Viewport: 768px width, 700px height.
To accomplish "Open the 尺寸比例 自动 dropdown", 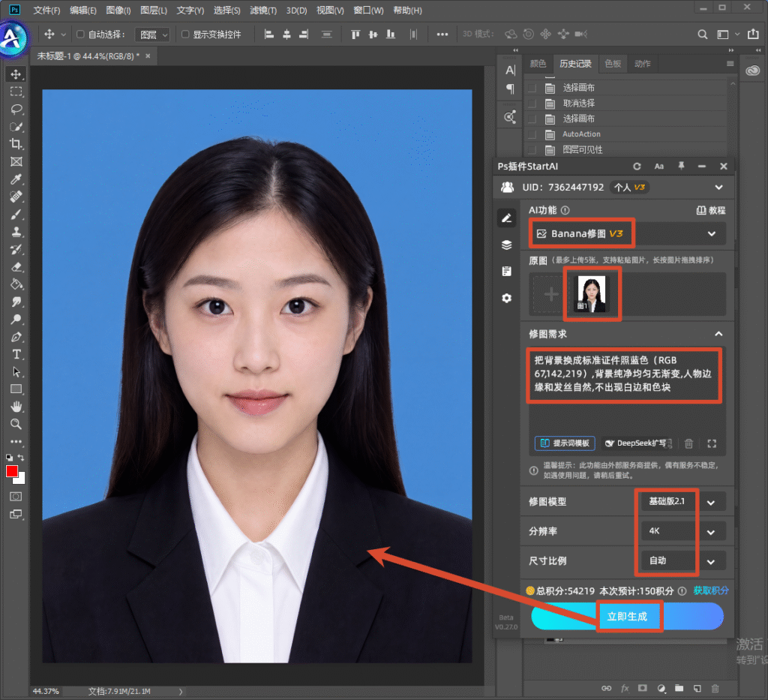I will click(684, 561).
